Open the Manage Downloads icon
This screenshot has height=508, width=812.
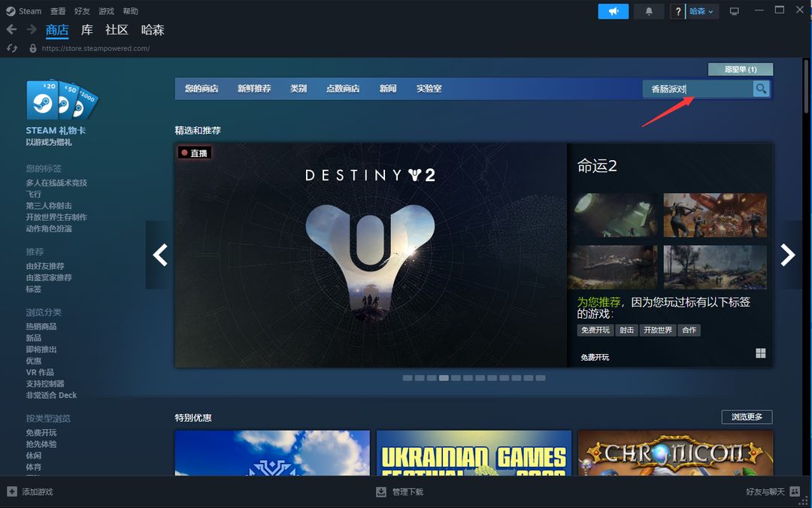(381, 491)
